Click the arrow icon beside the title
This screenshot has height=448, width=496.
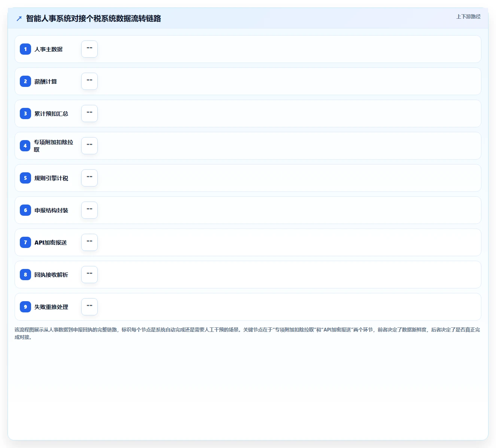[19, 18]
